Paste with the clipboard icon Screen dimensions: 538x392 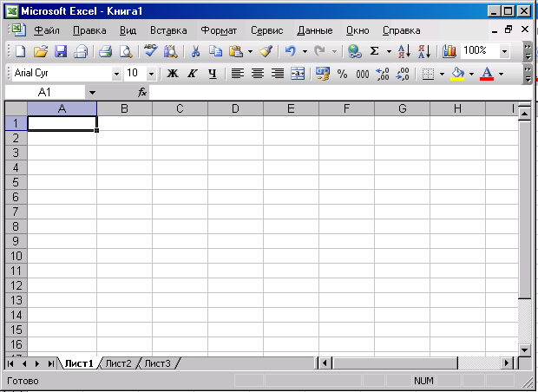[236, 51]
